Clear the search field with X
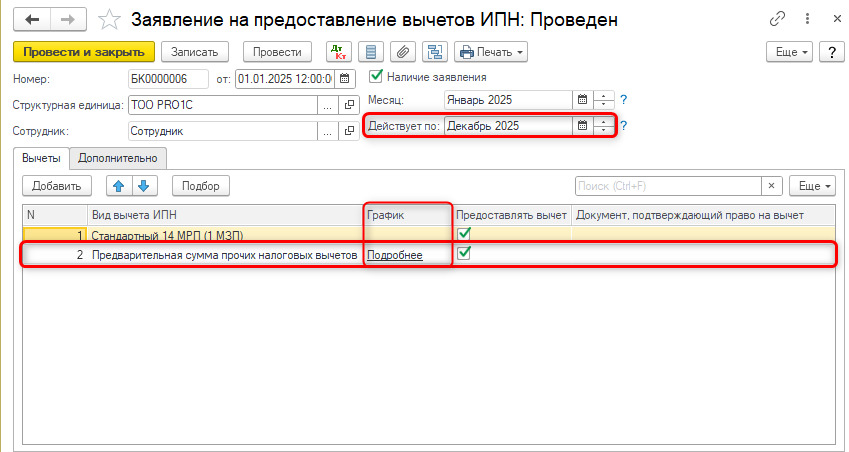The width and height of the screenshot is (849, 452). coord(772,186)
